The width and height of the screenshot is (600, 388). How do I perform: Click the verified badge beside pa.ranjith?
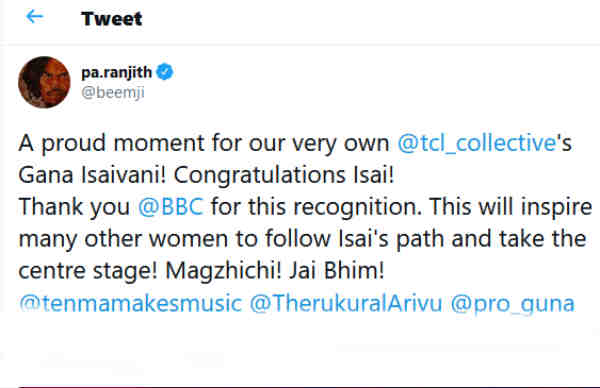click(165, 72)
